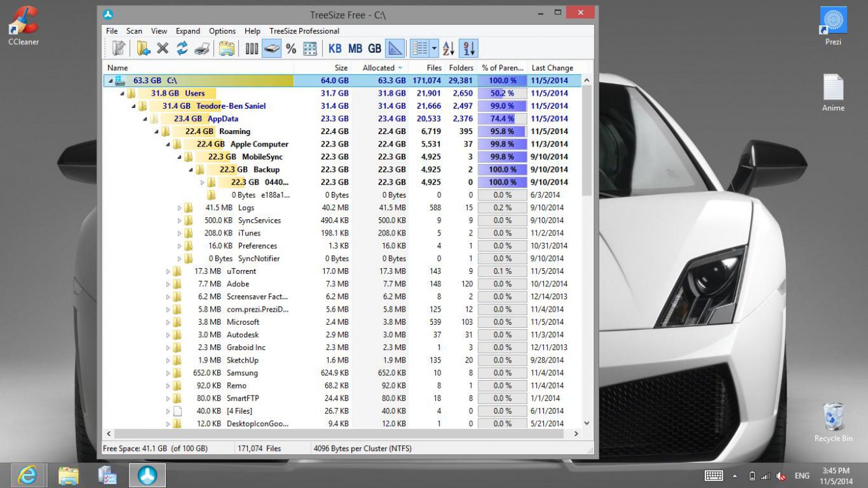This screenshot has width=868, height=488.
Task: Click the Print report printer icon
Action: [x=202, y=48]
